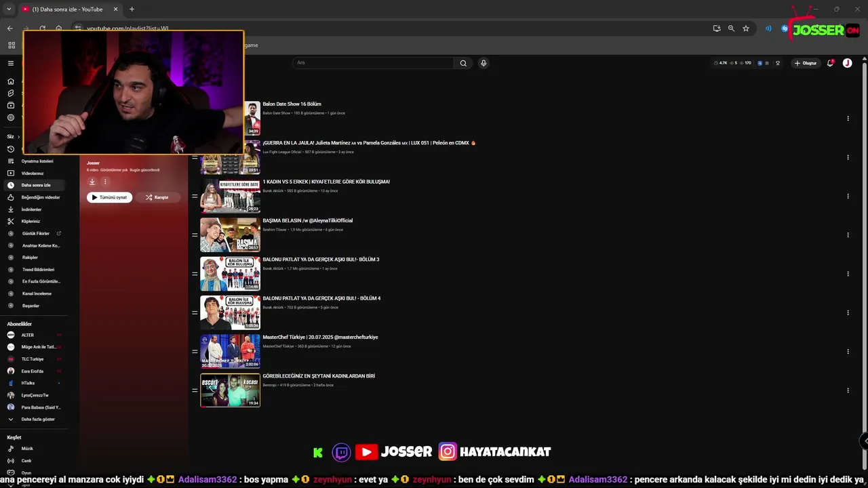Open options menu for BÖLÜM 3 video
Image resolution: width=868 pixels, height=488 pixels.
click(848, 274)
